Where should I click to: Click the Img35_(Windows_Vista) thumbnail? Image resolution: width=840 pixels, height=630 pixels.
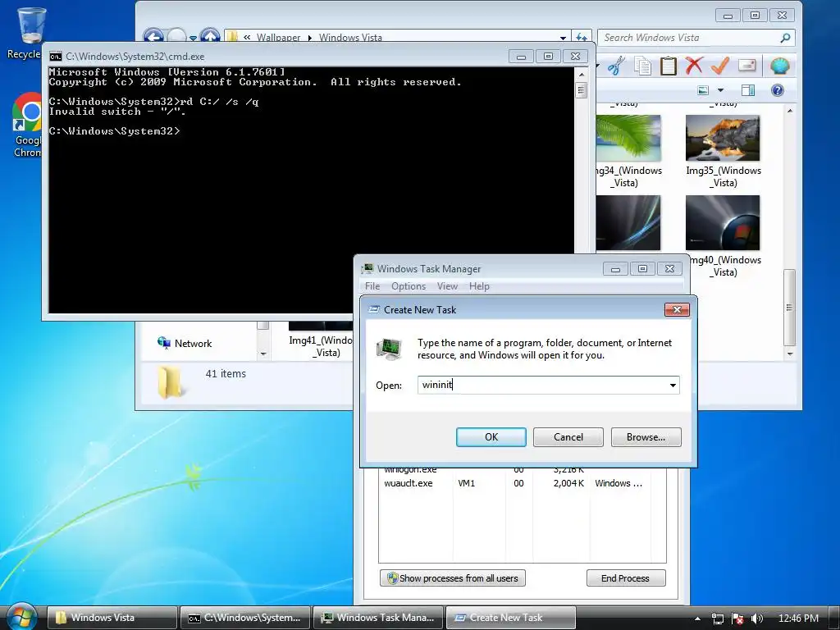[723, 138]
